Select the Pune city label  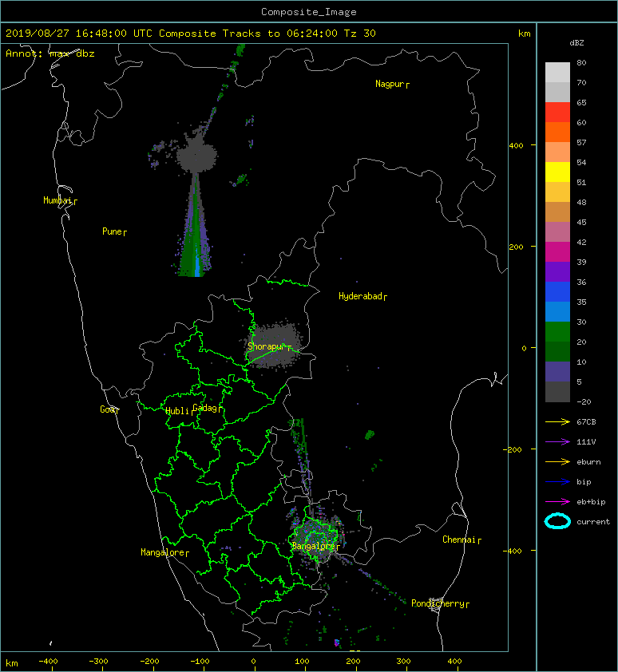tap(113, 231)
